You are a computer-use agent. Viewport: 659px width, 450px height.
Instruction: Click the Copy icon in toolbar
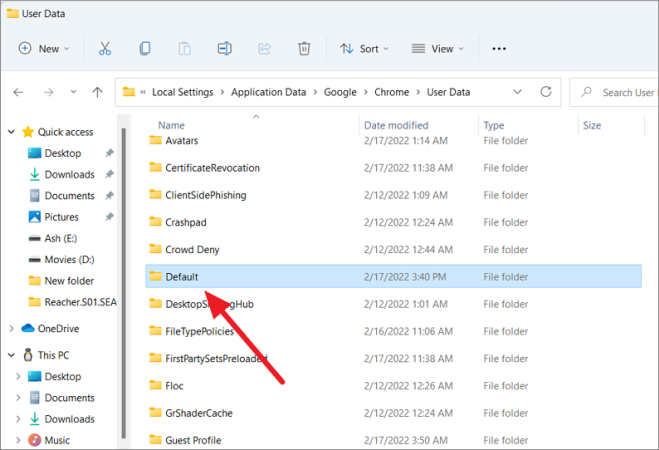(145, 49)
